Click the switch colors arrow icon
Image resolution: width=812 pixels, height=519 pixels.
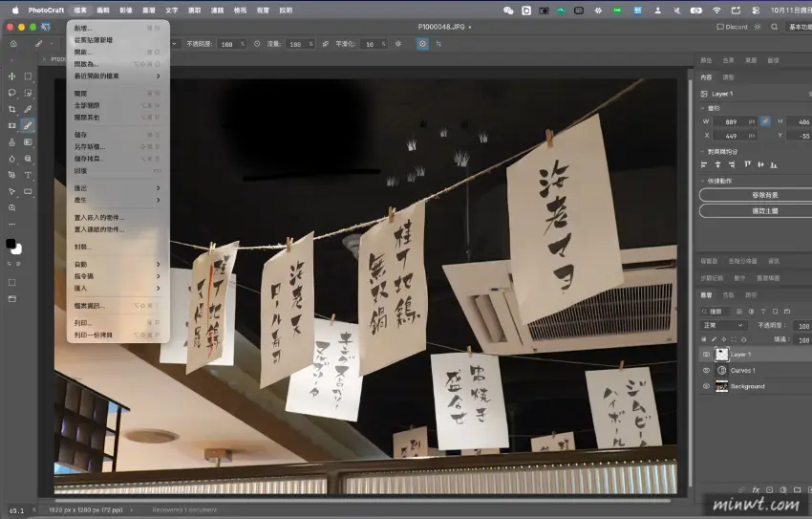(11, 264)
